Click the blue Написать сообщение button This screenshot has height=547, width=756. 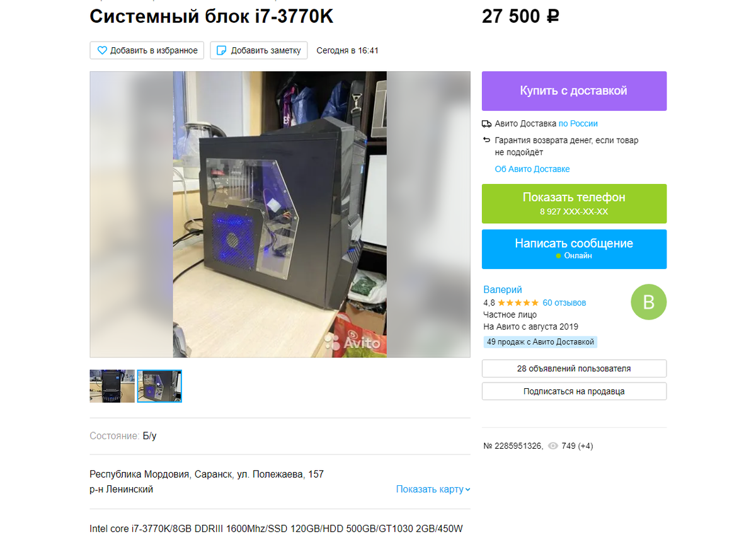pyautogui.click(x=574, y=249)
